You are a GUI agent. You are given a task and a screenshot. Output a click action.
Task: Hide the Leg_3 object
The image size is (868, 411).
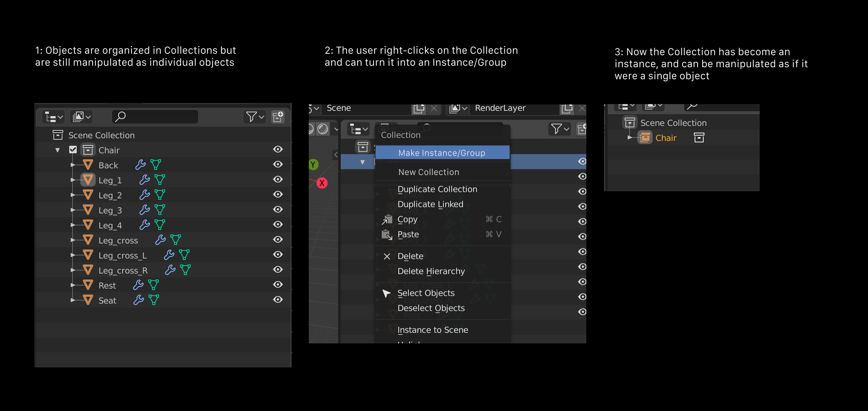point(278,209)
